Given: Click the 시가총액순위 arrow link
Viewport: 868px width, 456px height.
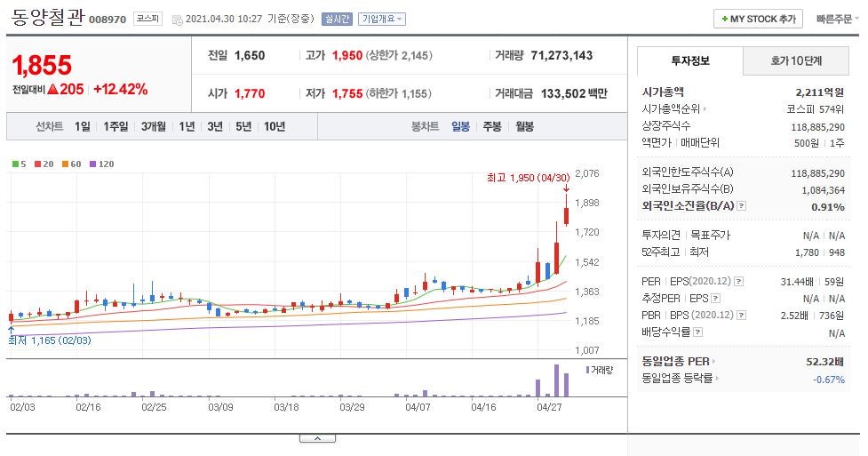Looking at the screenshot, I should (x=673, y=109).
